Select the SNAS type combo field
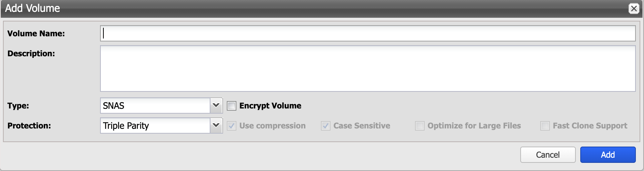This screenshot has width=644, height=171. [155, 105]
